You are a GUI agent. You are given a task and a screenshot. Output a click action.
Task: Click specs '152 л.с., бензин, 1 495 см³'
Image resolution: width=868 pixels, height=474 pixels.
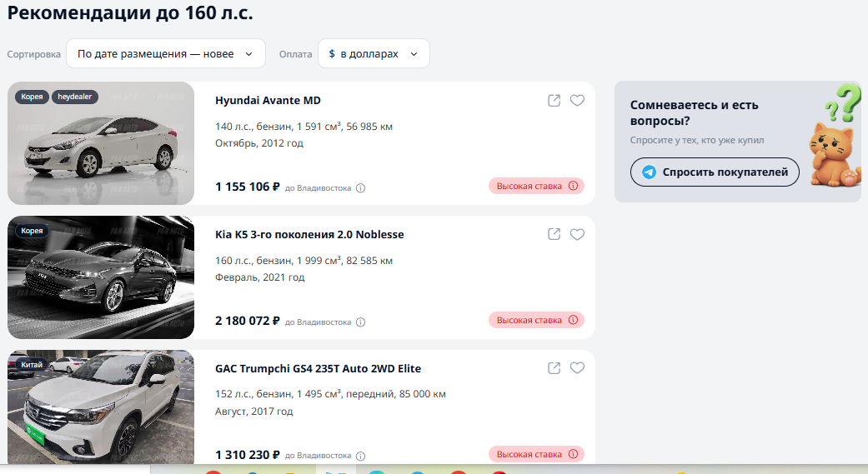tap(278, 394)
